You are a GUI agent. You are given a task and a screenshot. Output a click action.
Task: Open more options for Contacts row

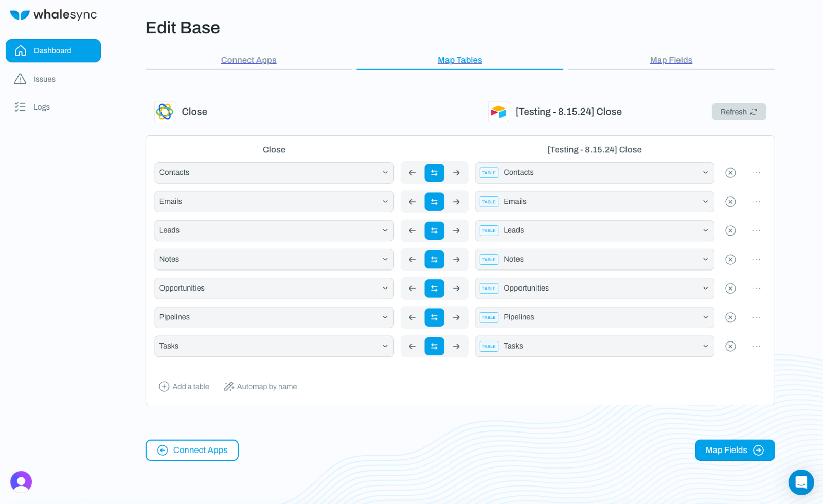pyautogui.click(x=756, y=173)
